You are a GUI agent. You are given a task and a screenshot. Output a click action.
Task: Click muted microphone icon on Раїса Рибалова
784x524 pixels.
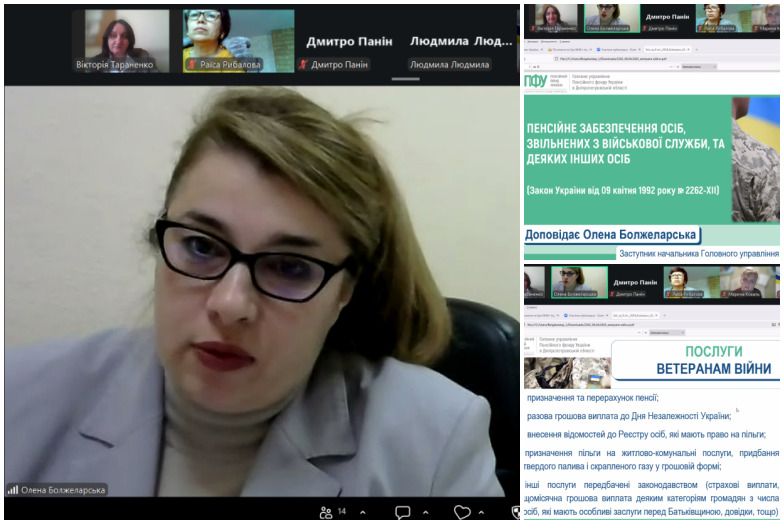click(192, 65)
